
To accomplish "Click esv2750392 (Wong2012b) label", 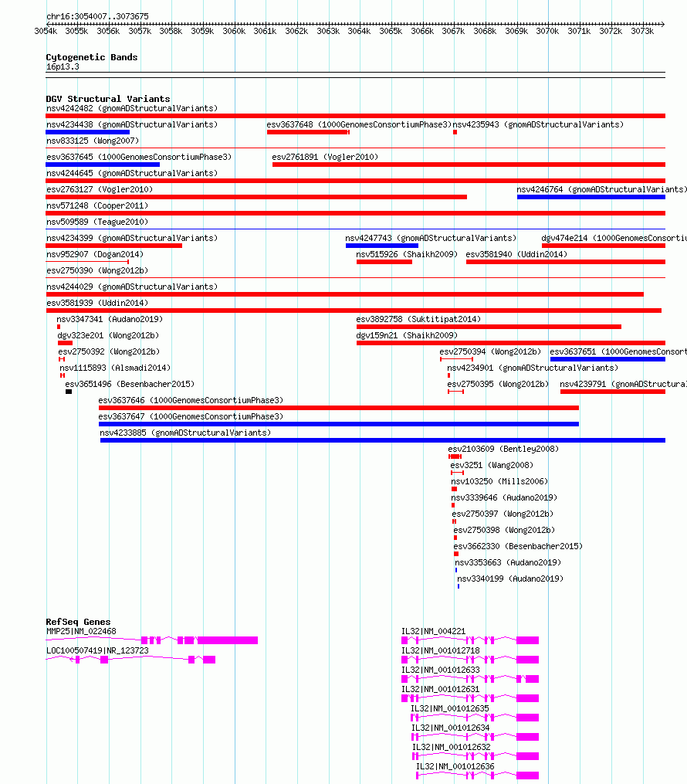I will (109, 352).
